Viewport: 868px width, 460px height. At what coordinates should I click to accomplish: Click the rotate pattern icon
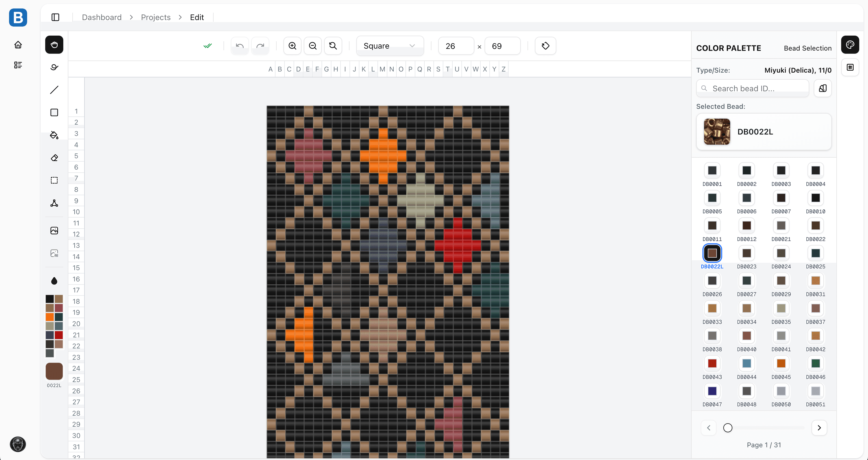click(x=545, y=46)
